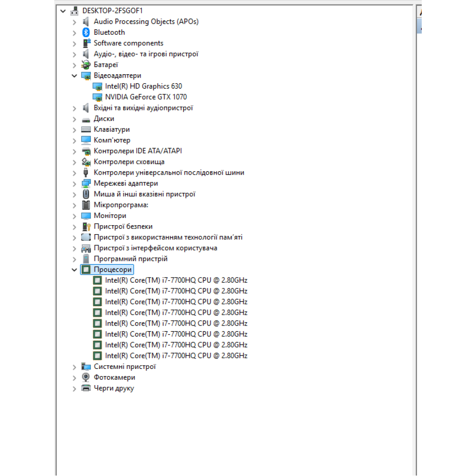Select Контролери універсальної послідовної шини label
This screenshot has width=476, height=476.
(x=169, y=172)
